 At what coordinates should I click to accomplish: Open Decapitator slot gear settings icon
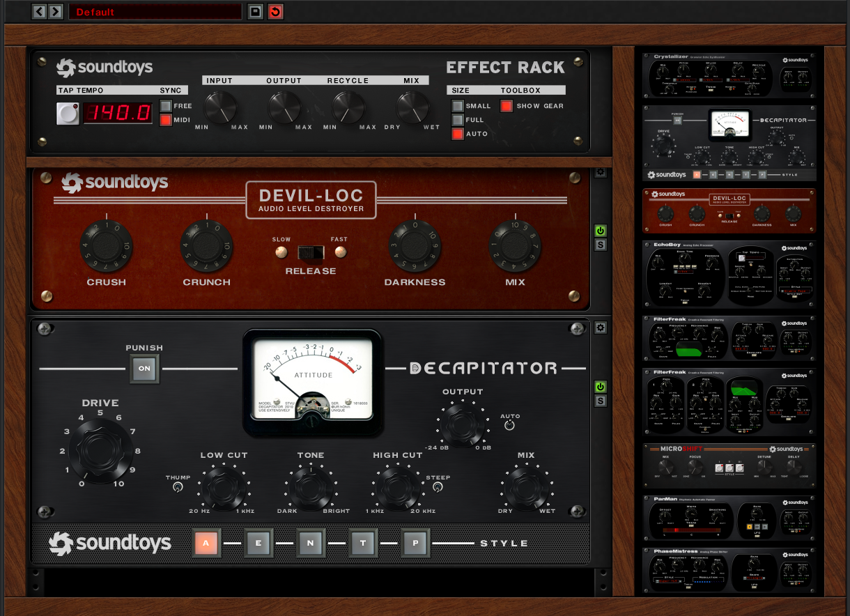[x=600, y=328]
